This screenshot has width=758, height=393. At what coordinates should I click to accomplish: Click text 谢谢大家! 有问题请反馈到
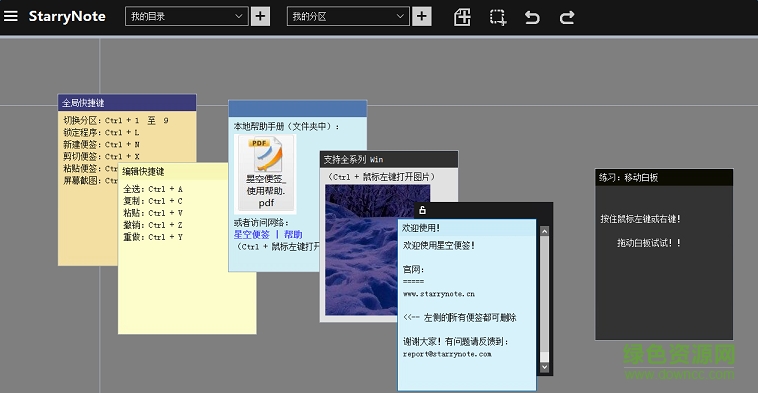452,342
